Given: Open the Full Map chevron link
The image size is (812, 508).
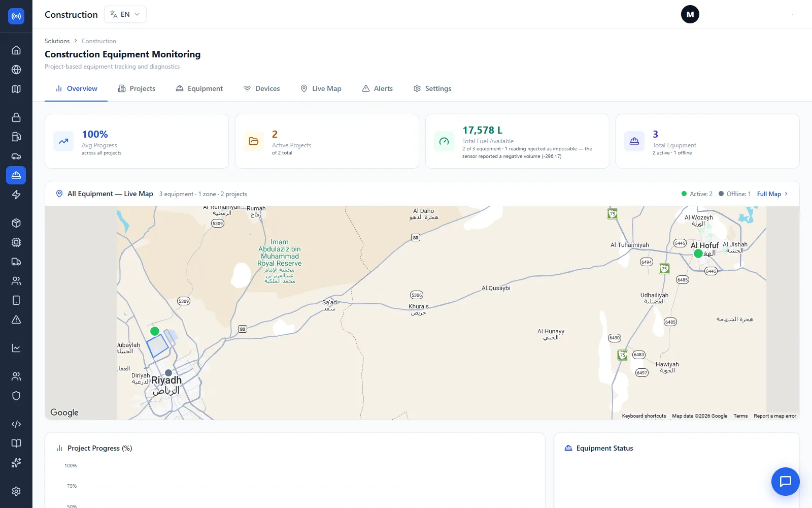Looking at the screenshot, I should click(x=772, y=194).
